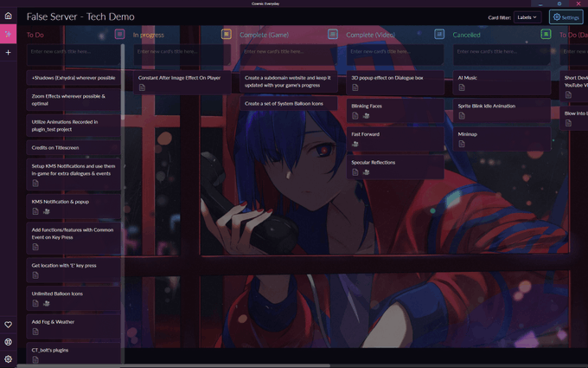Click the In progress column title
This screenshot has height=368, width=588.
point(148,35)
